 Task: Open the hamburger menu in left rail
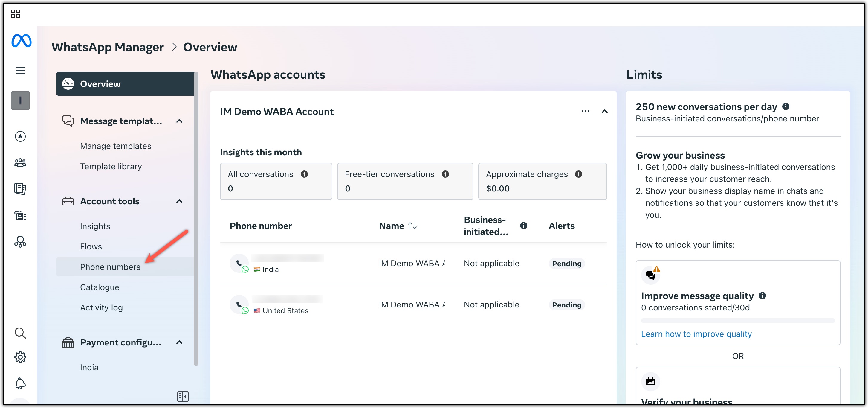coord(20,71)
